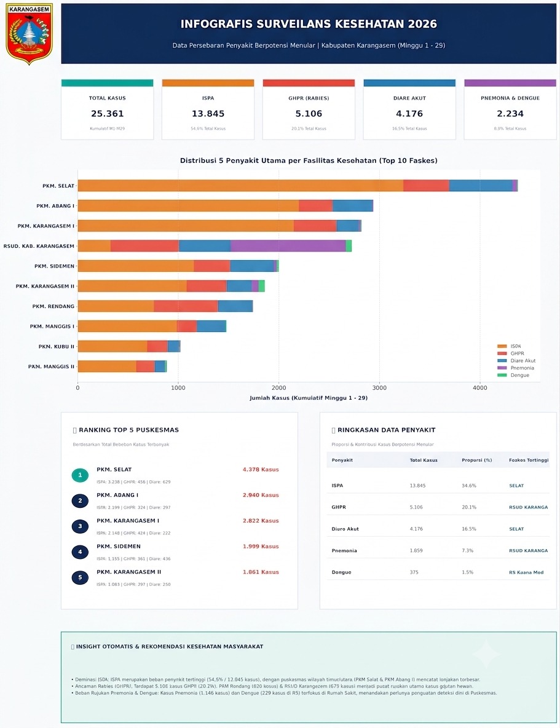Screen dimensions: 560x728
Task: Select the ISPA 13.845 summary card
Action: point(208,109)
